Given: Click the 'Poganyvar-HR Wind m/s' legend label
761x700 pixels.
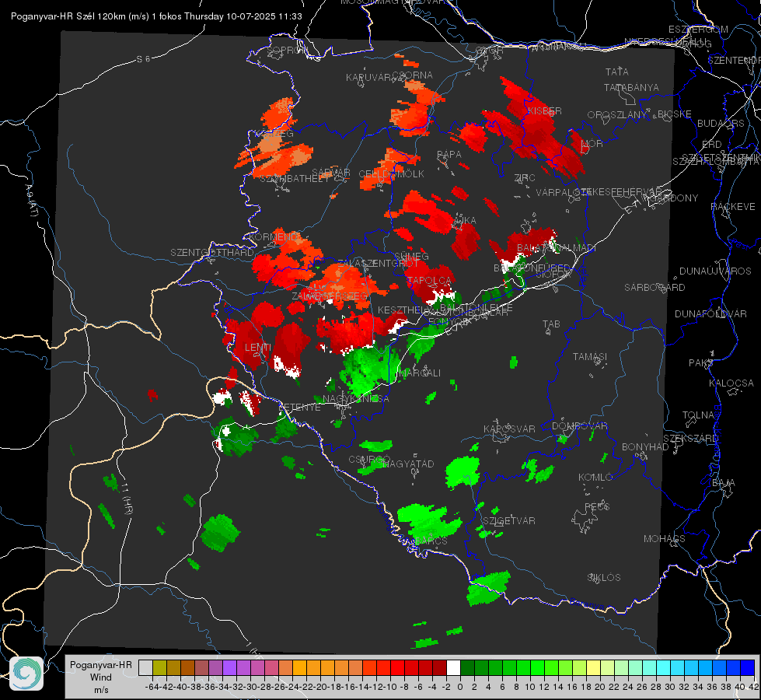Looking at the screenshot, I should pyautogui.click(x=100, y=677).
